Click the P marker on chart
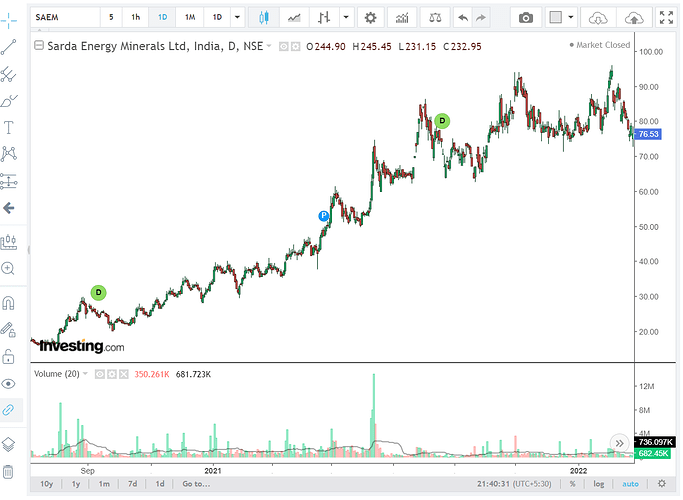The height and width of the screenshot is (500, 683). pyautogui.click(x=323, y=216)
